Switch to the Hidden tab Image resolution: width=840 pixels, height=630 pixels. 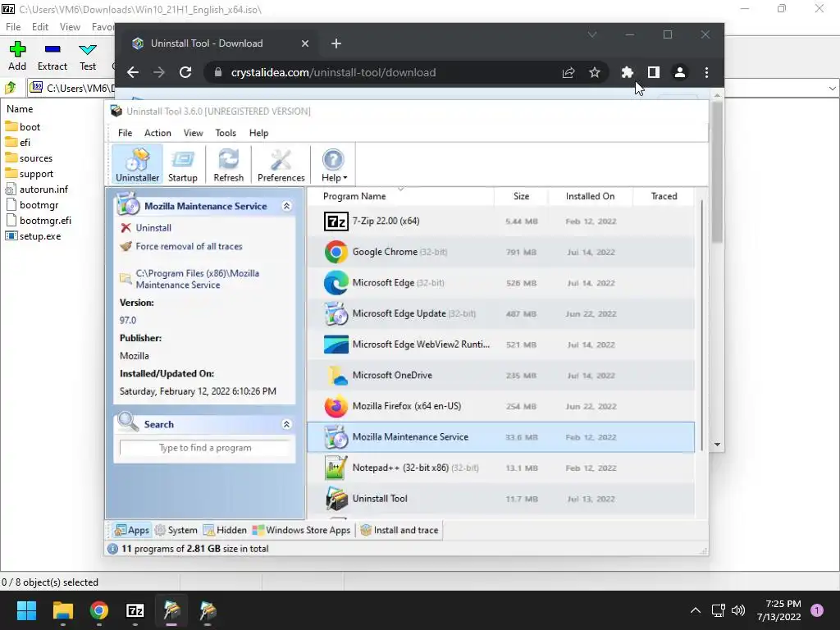pos(225,531)
